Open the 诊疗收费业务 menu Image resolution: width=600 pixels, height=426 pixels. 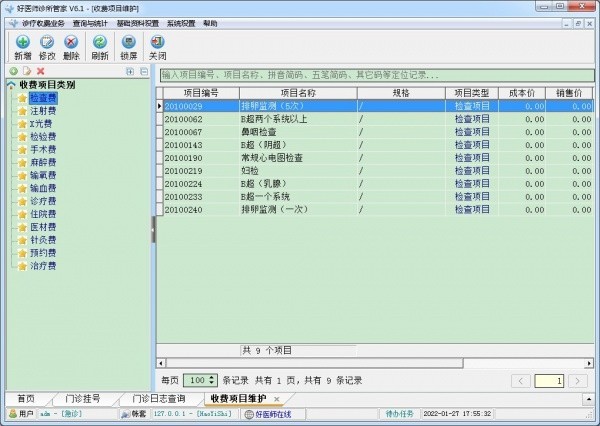[43, 24]
